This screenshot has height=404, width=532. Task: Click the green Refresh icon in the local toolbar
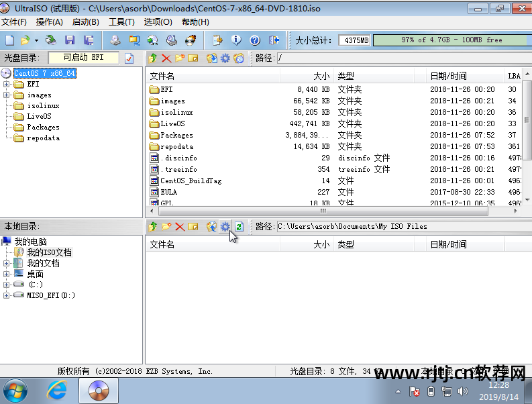coord(240,226)
